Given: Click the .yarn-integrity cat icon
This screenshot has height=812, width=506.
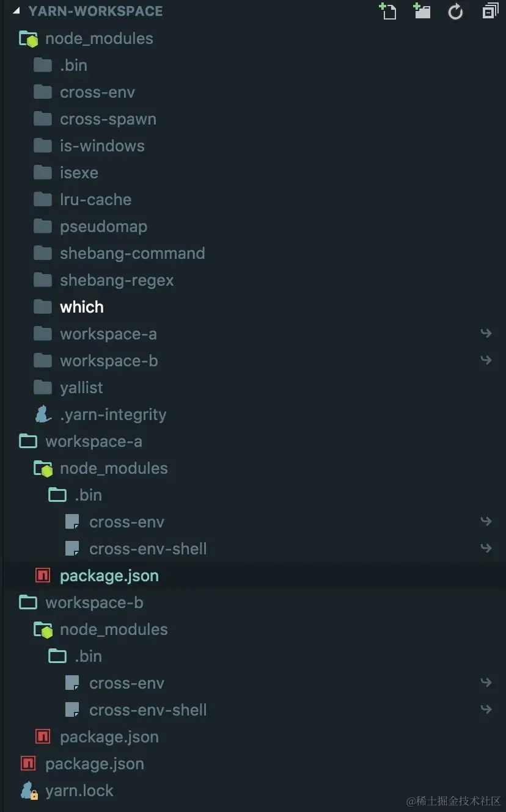Looking at the screenshot, I should pos(43,415).
